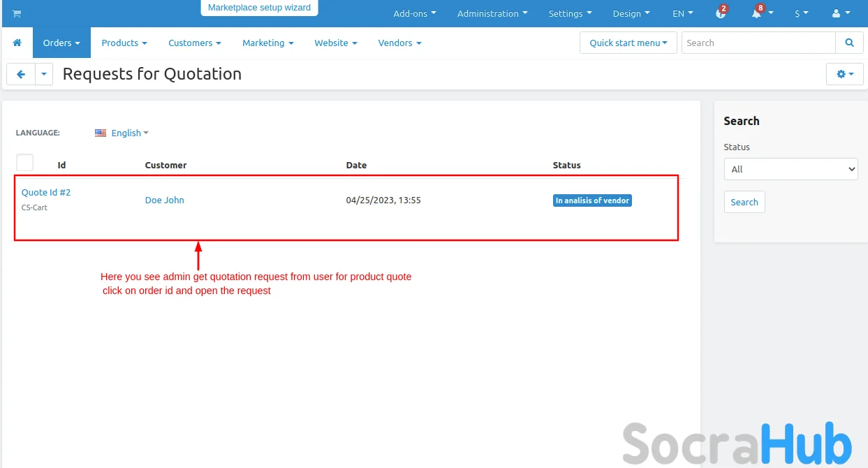Open customer Doe John link

(165, 200)
